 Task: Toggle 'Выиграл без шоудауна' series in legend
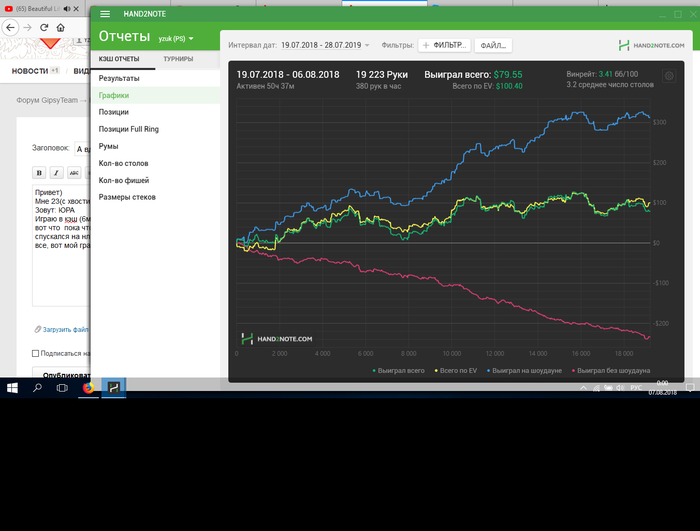tap(611, 371)
